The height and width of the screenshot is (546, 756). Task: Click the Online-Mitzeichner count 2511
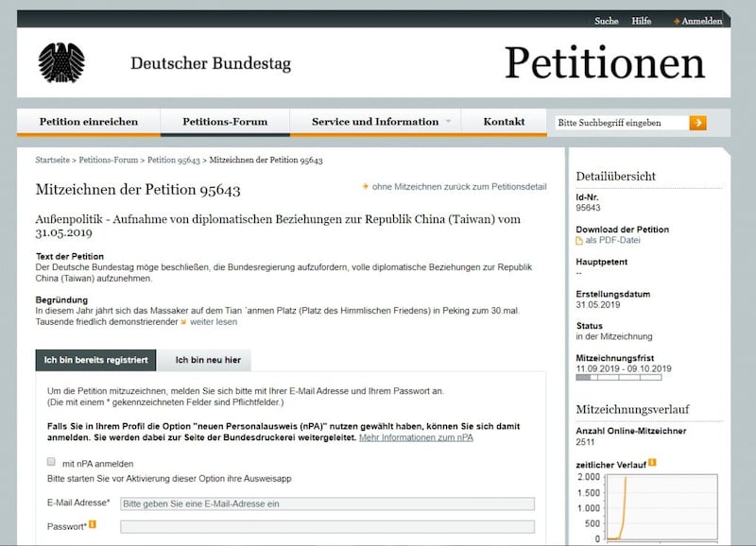tap(585, 442)
